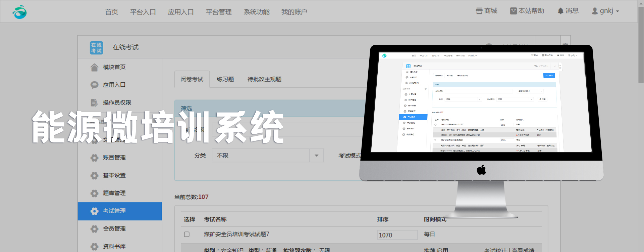The width and height of the screenshot is (644, 252).
Task: Click exam name 煤矿安全员培训考试试题7
Action: [236, 234]
